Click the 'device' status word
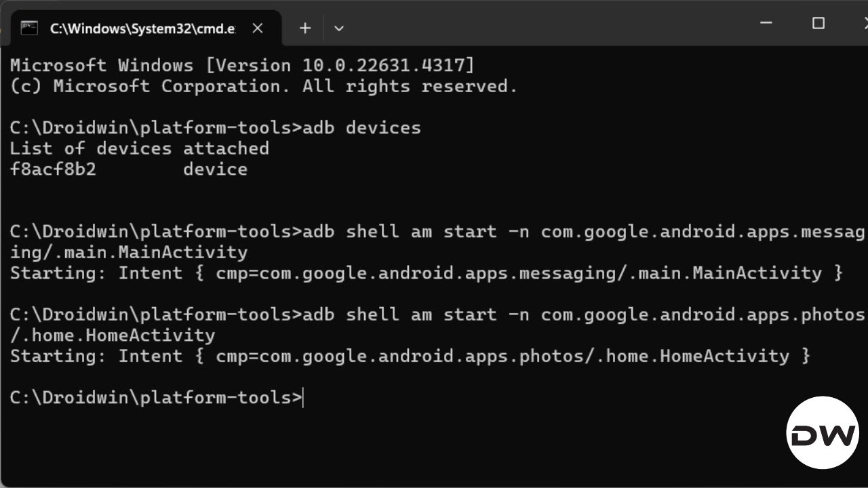The image size is (868, 488). (x=215, y=169)
